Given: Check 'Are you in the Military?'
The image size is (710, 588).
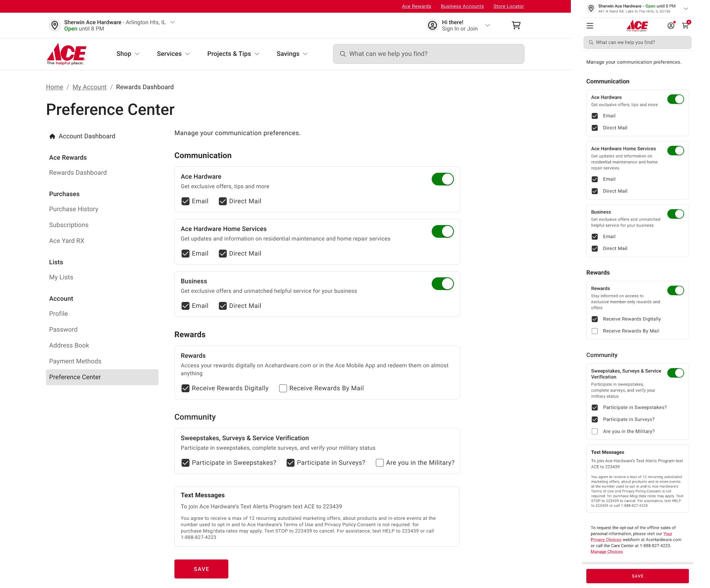Looking at the screenshot, I should pos(379,462).
